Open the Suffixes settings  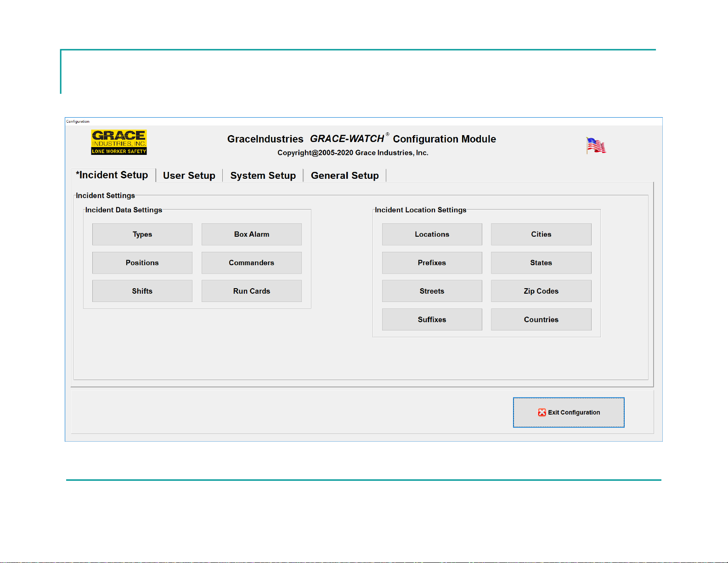(x=432, y=319)
